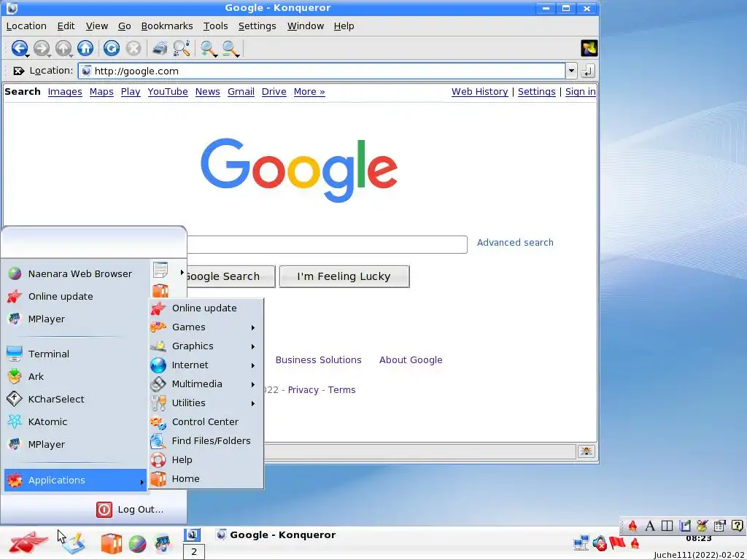747x560 pixels.
Task: Expand the document icon submenu at the menu's top
Action: [x=169, y=271]
